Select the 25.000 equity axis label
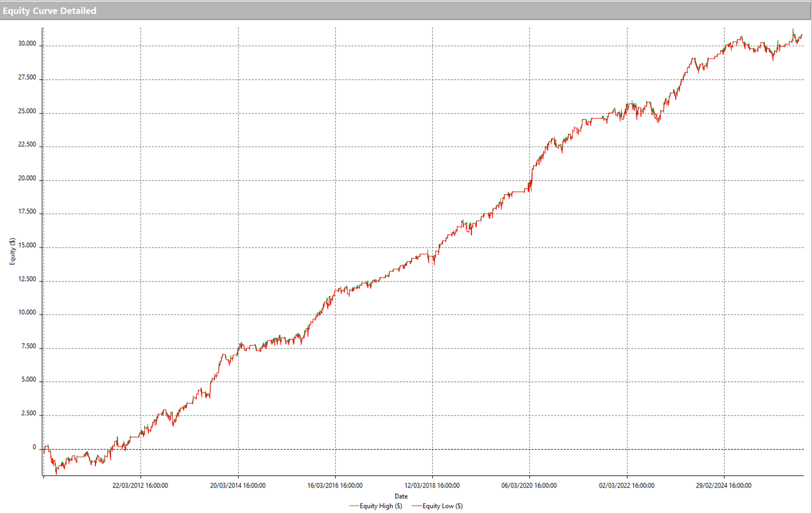This screenshot has width=812, height=513. click(x=27, y=111)
